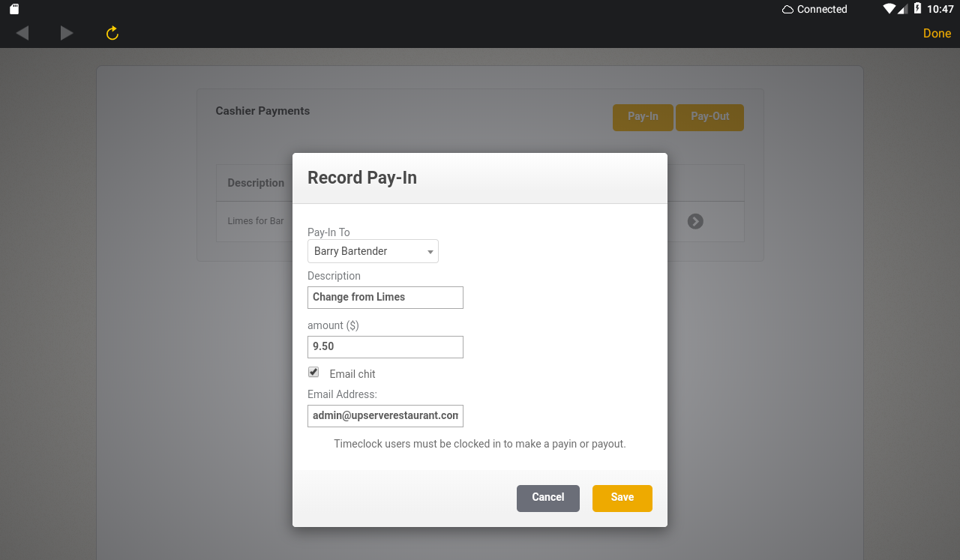This screenshot has width=960, height=560.
Task: Tap the Wi-Fi status icon
Action: click(888, 9)
